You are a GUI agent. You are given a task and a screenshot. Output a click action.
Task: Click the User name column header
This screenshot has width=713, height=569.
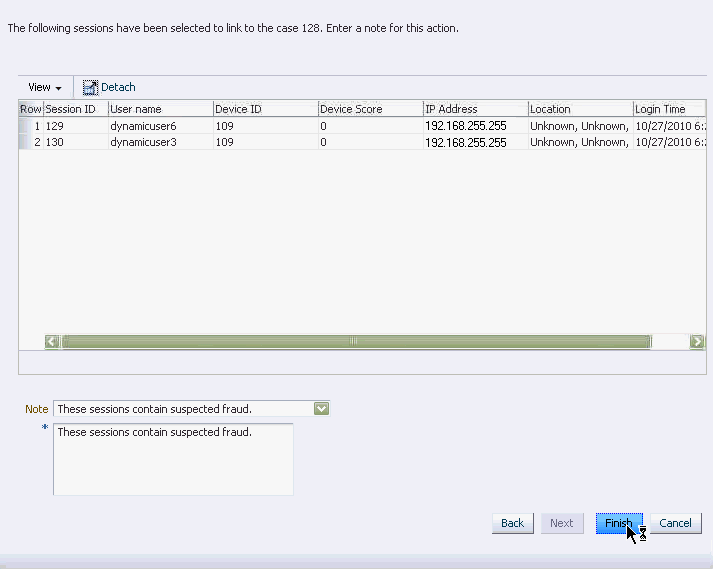click(x=161, y=109)
